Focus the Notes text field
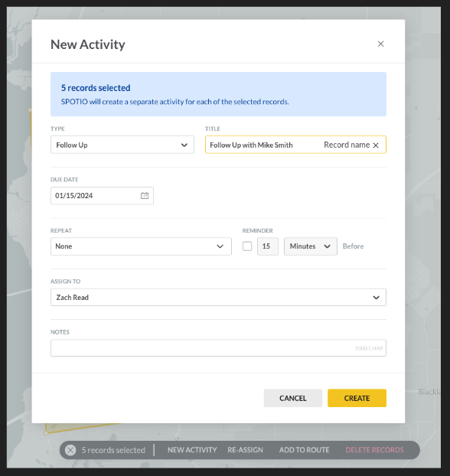Image resolution: width=450 pixels, height=476 pixels. (218, 348)
